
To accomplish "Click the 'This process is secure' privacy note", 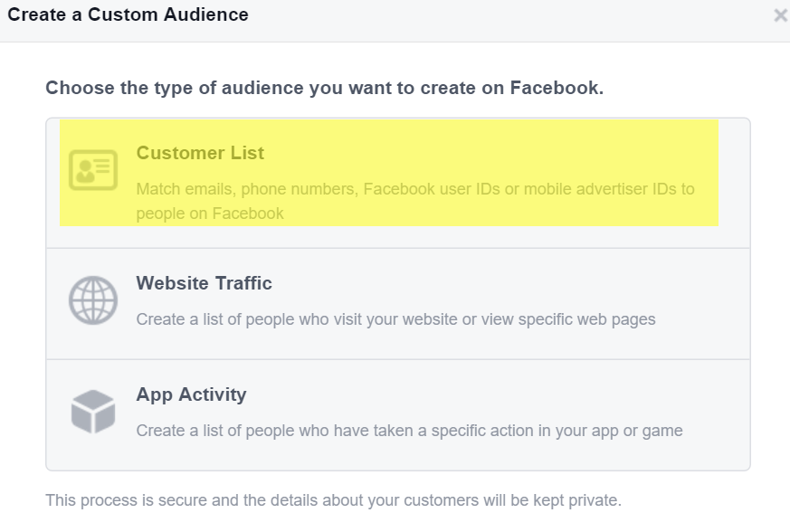I will (x=334, y=500).
